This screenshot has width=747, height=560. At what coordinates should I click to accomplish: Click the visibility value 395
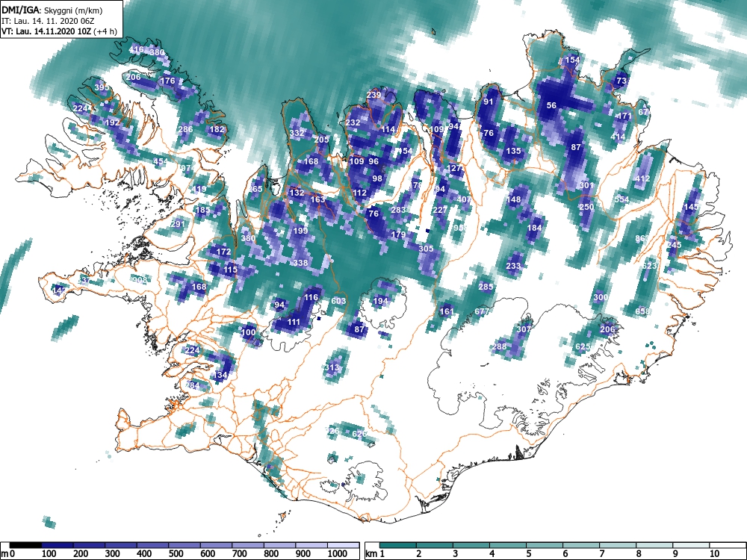point(102,87)
